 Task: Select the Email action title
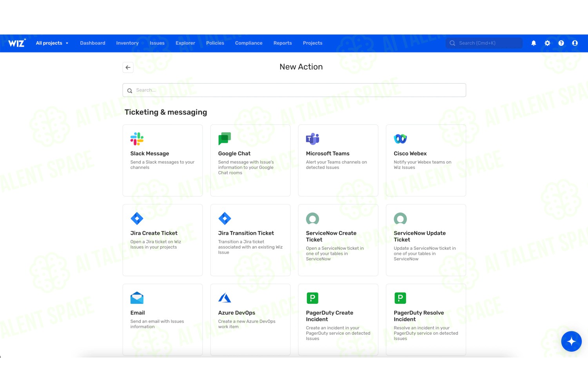click(x=138, y=313)
